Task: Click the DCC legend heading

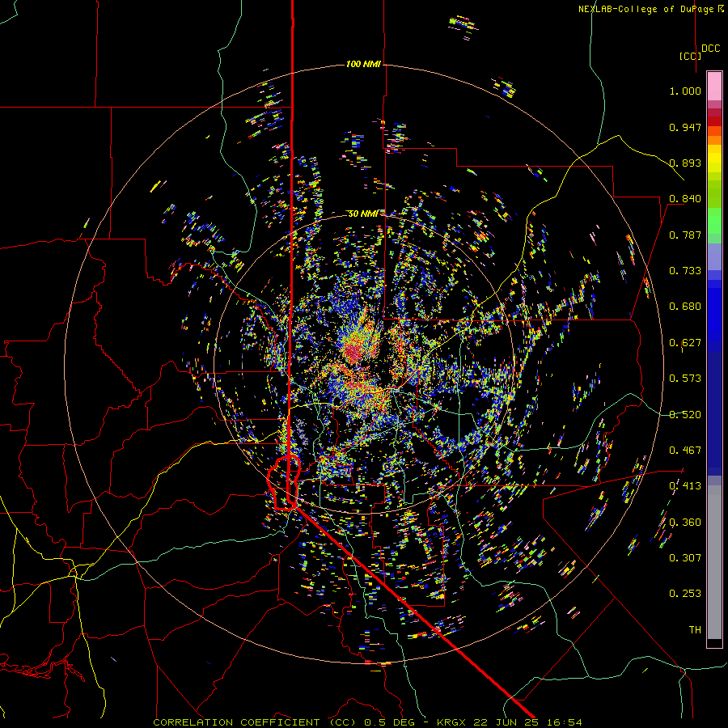Action: point(710,49)
